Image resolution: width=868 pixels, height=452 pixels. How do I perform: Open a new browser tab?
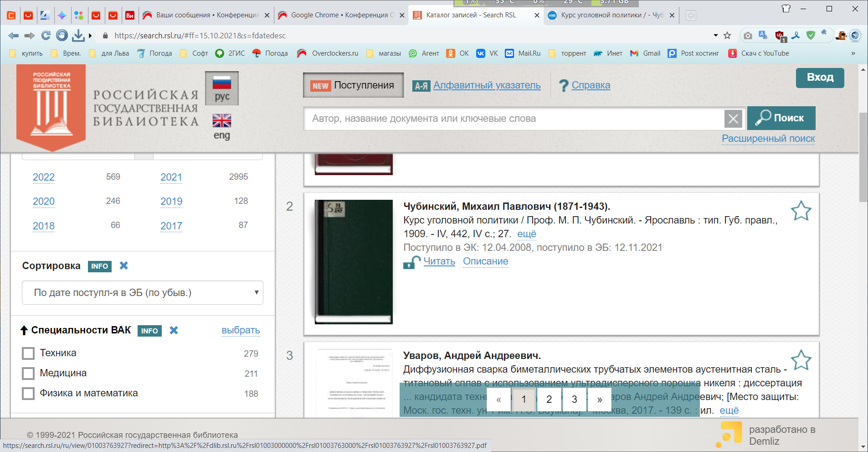[x=691, y=16]
